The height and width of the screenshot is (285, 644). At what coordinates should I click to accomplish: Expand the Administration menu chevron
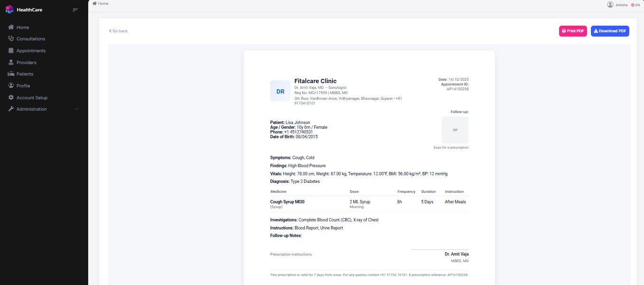tap(77, 109)
